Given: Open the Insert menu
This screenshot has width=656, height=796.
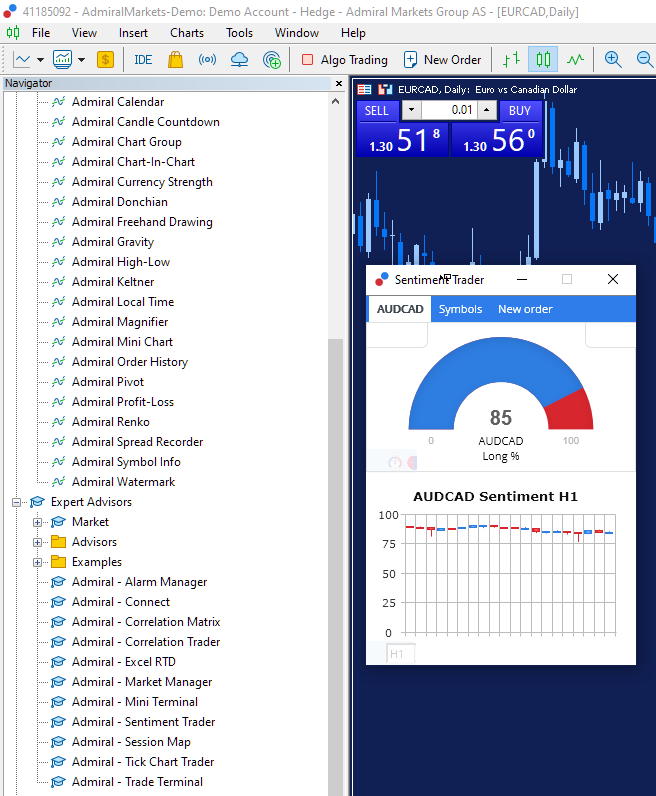Looking at the screenshot, I should 133,33.
